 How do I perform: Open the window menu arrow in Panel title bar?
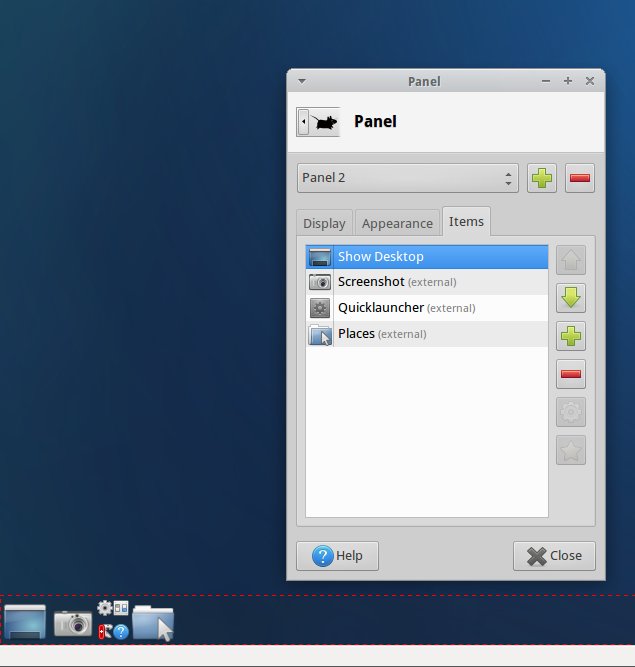click(x=302, y=81)
